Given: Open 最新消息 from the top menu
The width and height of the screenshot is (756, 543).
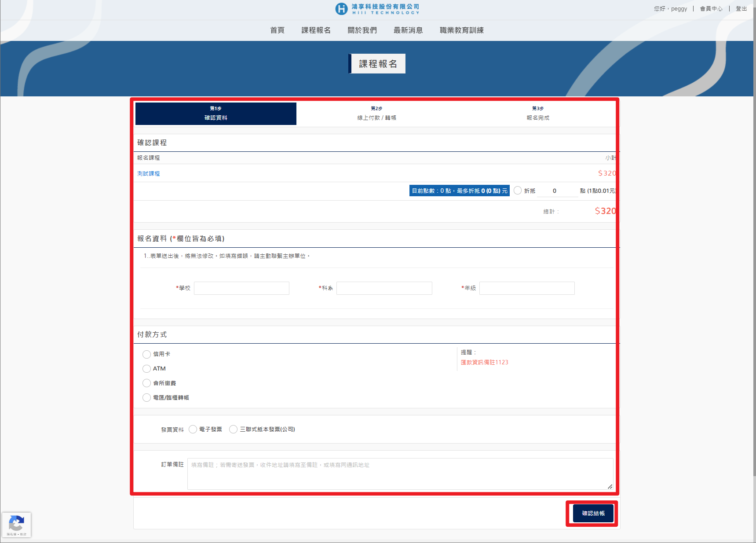Looking at the screenshot, I should click(408, 30).
